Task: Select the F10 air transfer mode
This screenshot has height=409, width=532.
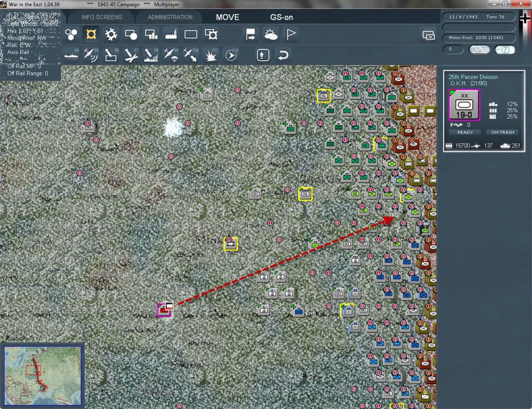Action: tap(191, 55)
